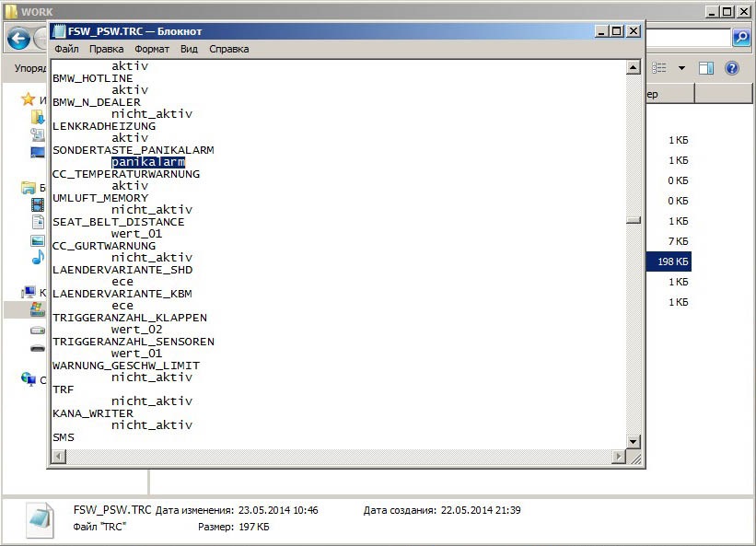Click the line LAENDERVARIANTE_SHD
The image size is (756, 546).
(x=122, y=270)
